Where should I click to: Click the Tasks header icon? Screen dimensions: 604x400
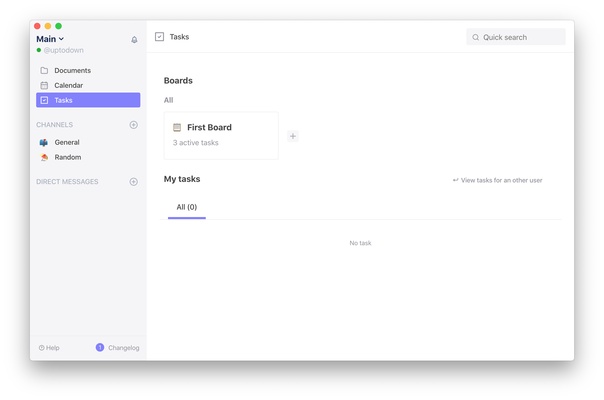pos(159,37)
